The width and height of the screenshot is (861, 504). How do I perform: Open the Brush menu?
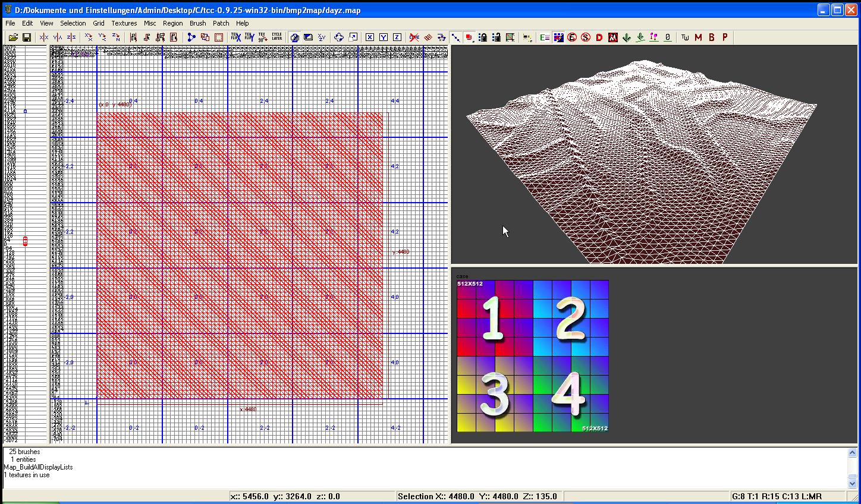pyautogui.click(x=198, y=23)
